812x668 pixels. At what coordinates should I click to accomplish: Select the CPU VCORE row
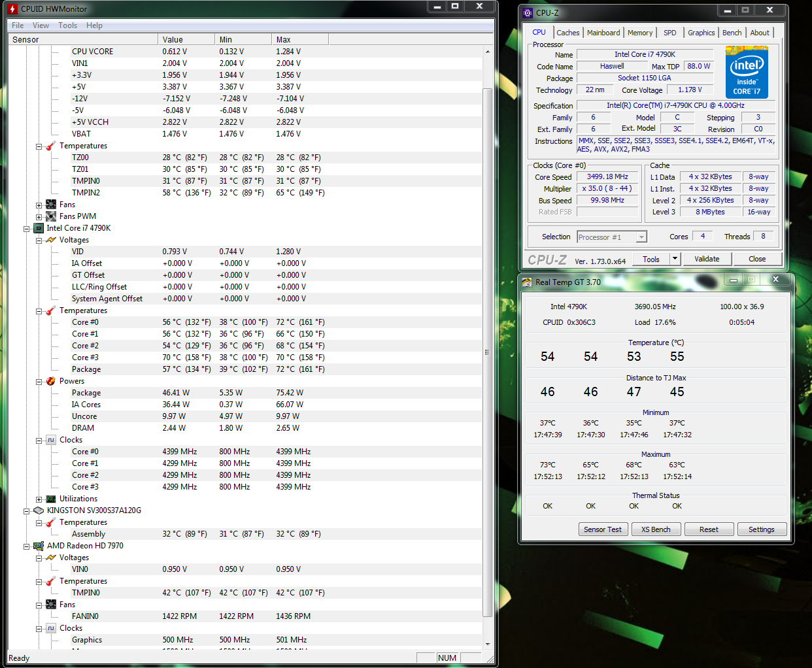click(x=245, y=52)
